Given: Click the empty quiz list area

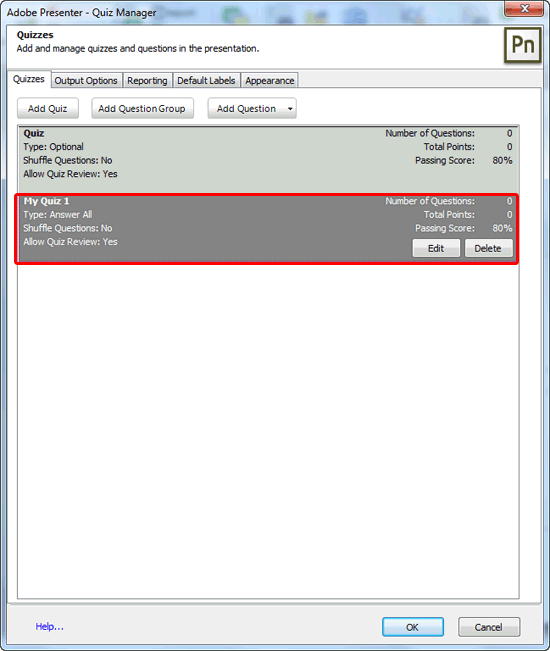Looking at the screenshot, I should (268, 430).
